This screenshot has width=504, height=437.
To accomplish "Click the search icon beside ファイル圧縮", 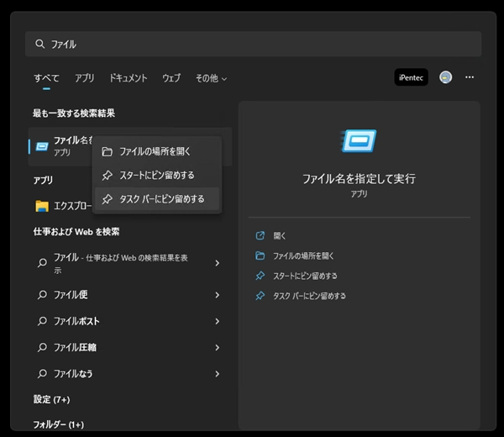I will [42, 348].
